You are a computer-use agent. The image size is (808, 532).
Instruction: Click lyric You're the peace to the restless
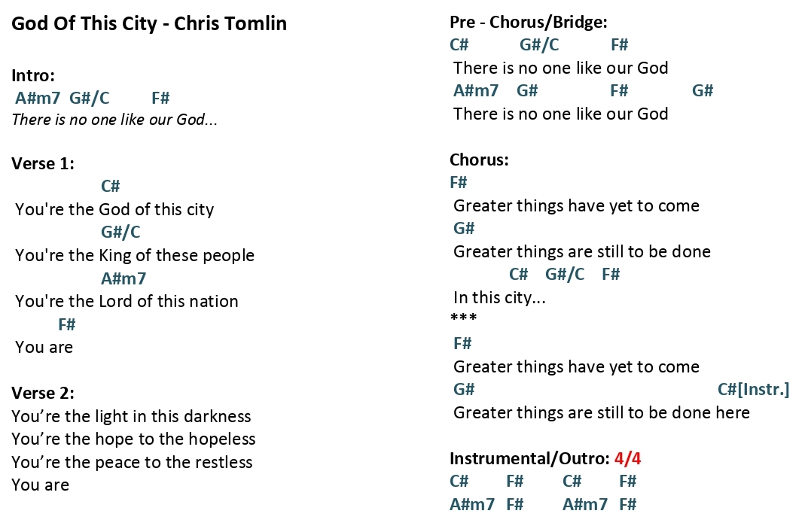click(x=132, y=462)
